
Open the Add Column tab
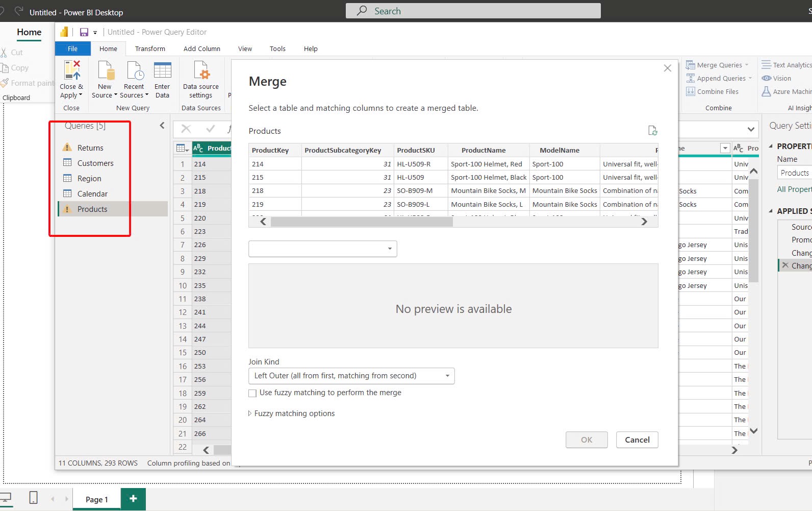202,48
